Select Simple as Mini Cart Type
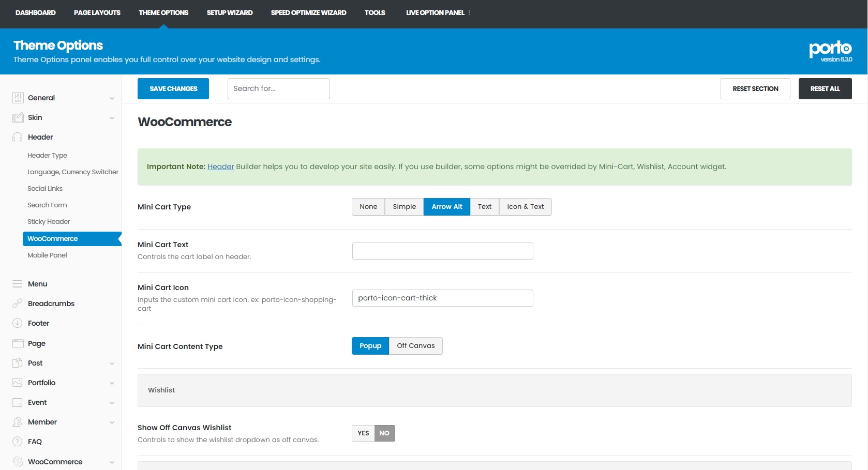This screenshot has height=470, width=868. tap(404, 206)
